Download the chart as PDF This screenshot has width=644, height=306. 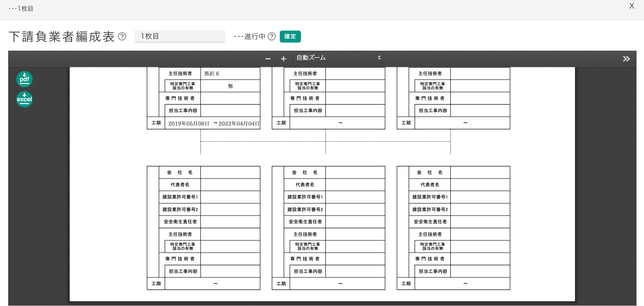click(x=24, y=79)
